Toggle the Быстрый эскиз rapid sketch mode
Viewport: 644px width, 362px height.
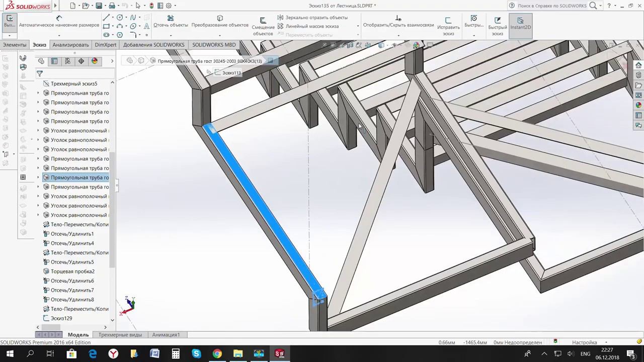[497, 26]
